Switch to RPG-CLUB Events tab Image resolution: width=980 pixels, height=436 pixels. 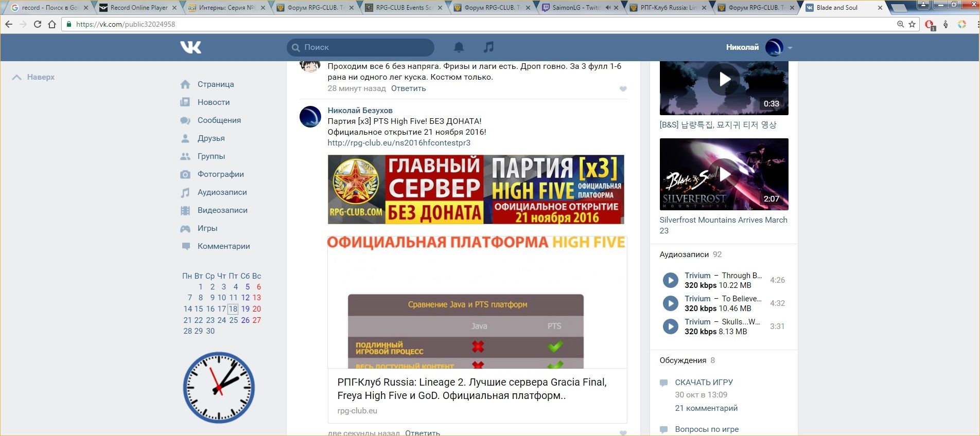point(405,8)
